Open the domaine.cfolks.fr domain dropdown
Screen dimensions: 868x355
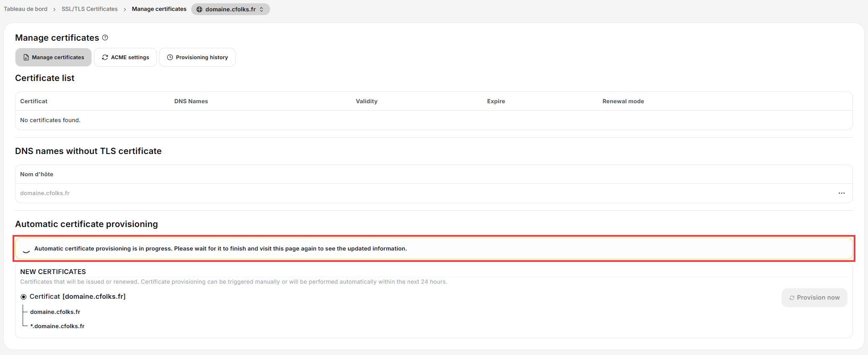(x=230, y=9)
